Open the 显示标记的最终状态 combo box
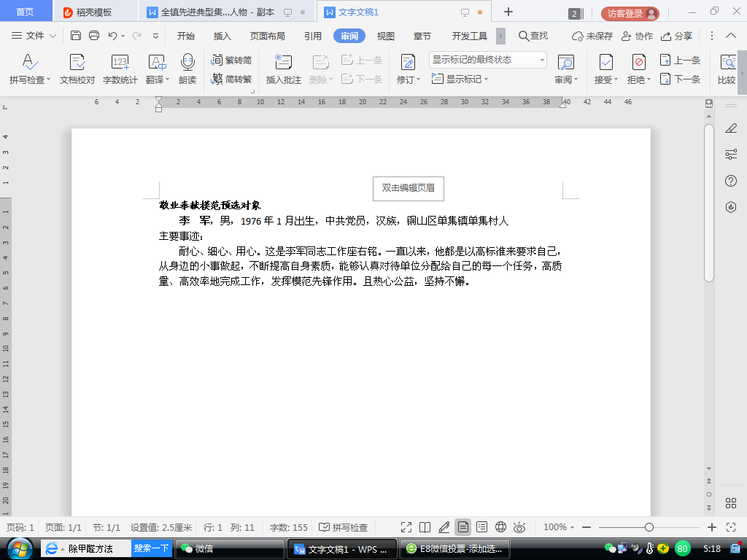Viewport: 747px width, 560px height. click(488, 60)
